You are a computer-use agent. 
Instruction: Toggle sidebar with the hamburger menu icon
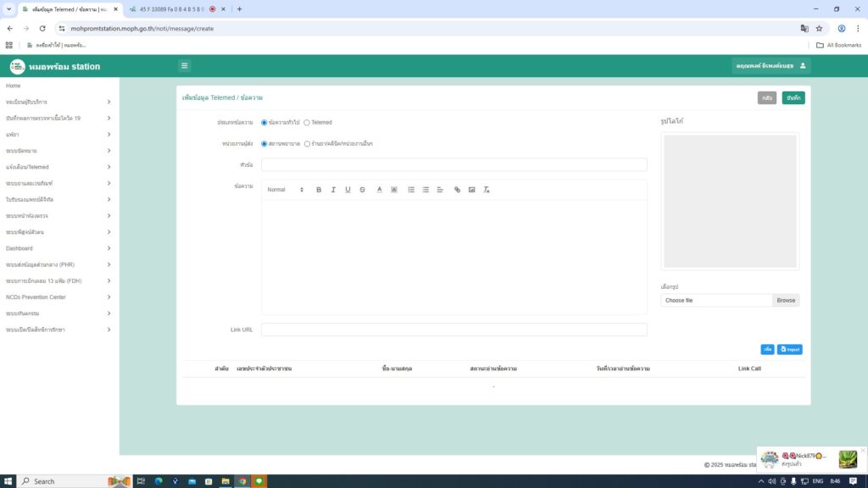click(185, 66)
